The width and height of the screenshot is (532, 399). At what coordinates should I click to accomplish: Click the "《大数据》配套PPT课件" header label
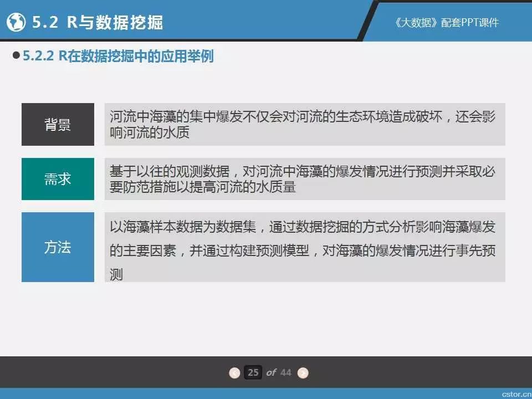click(443, 22)
